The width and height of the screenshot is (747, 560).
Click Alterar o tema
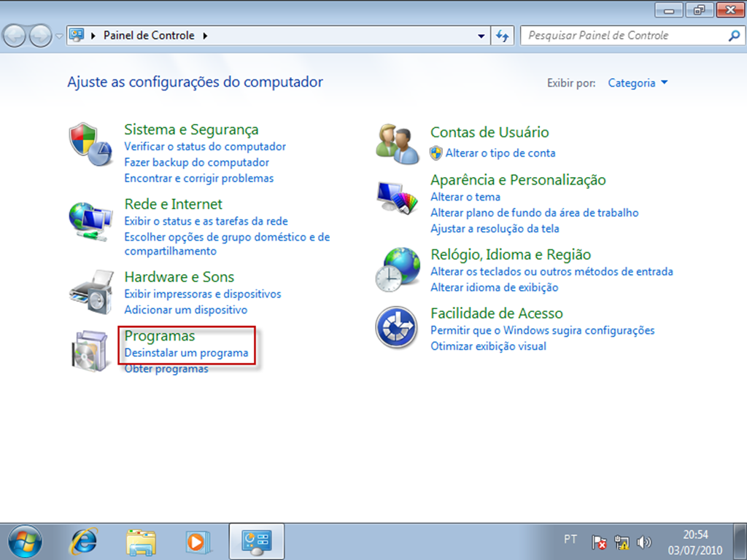coord(465,197)
